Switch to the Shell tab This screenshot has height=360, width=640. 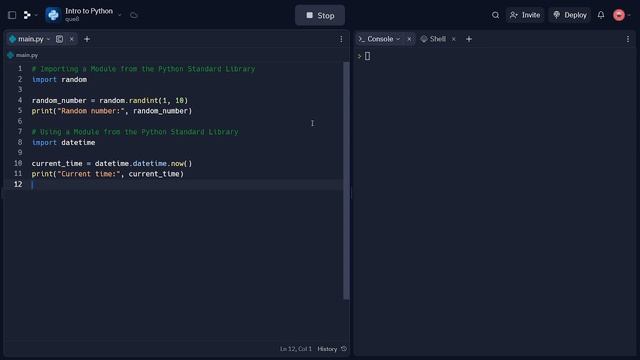click(433, 39)
